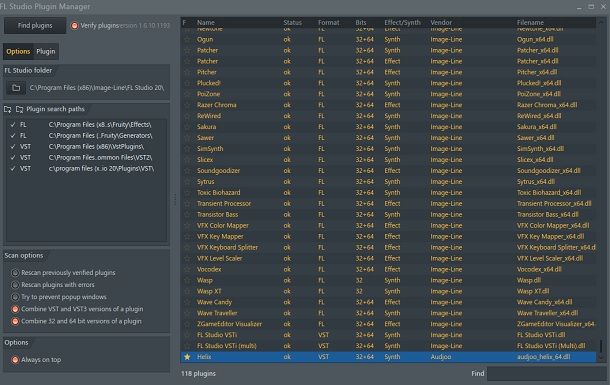Enable Rescan previously verified plugins
Image resolution: width=610 pixels, height=385 pixels.
pyautogui.click(x=15, y=273)
